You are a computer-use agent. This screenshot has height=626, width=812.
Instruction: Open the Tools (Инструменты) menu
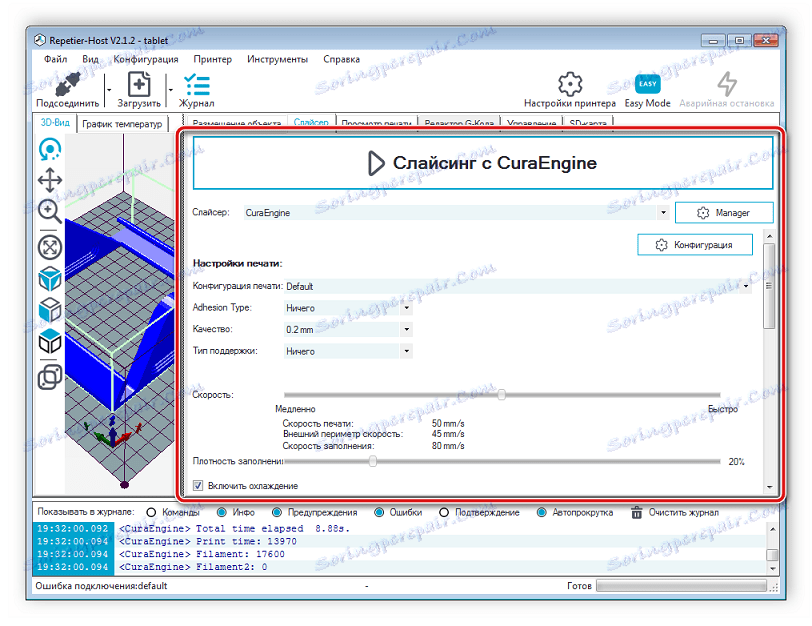[277, 59]
